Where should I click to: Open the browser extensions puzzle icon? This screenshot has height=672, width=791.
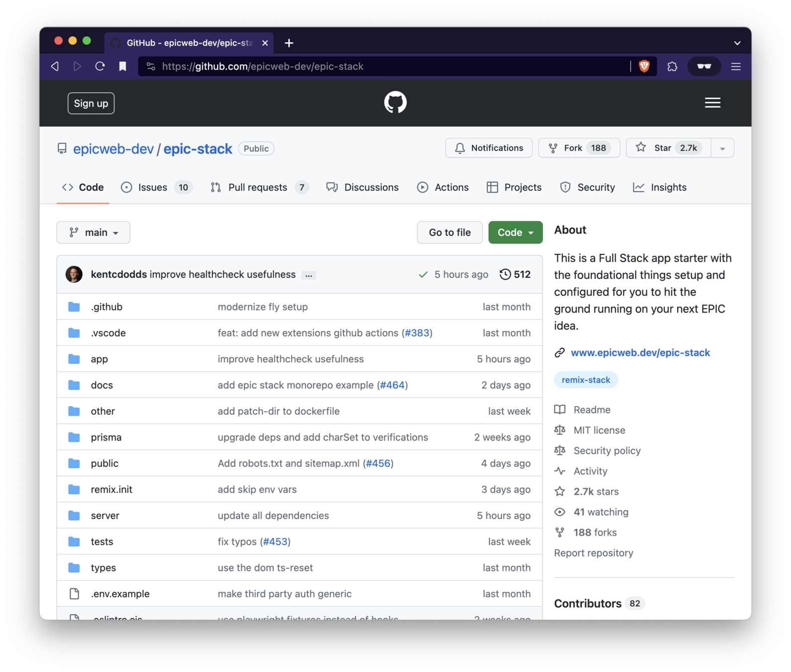(x=672, y=66)
